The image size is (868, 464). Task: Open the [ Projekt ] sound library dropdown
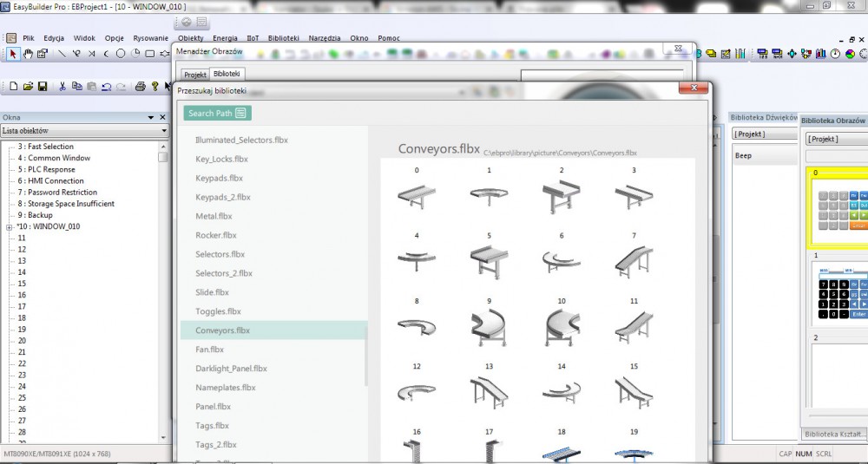click(764, 134)
